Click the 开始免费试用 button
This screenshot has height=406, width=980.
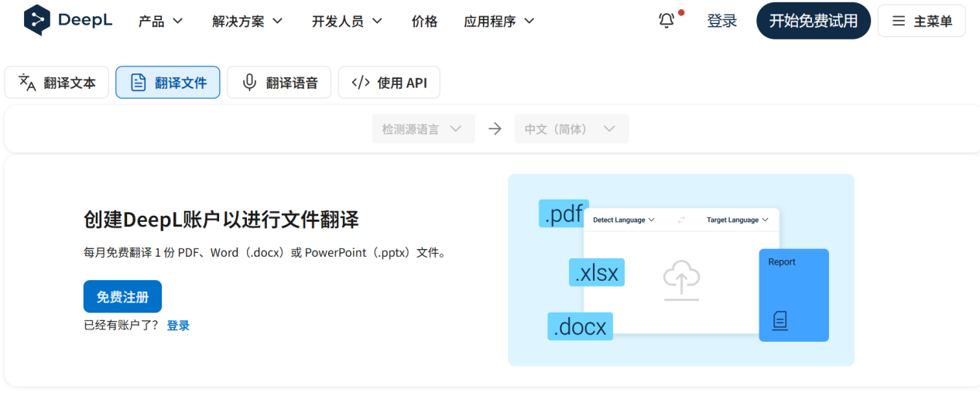pos(814,21)
